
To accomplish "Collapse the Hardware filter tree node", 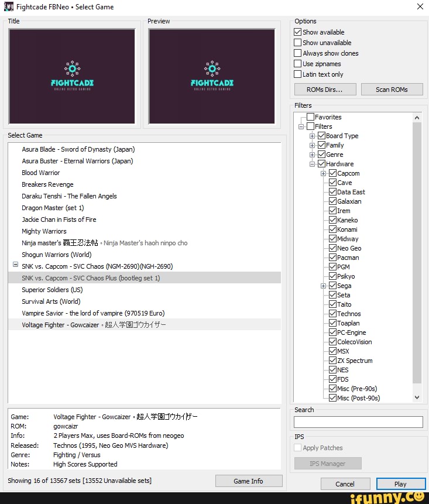I will click(x=313, y=164).
